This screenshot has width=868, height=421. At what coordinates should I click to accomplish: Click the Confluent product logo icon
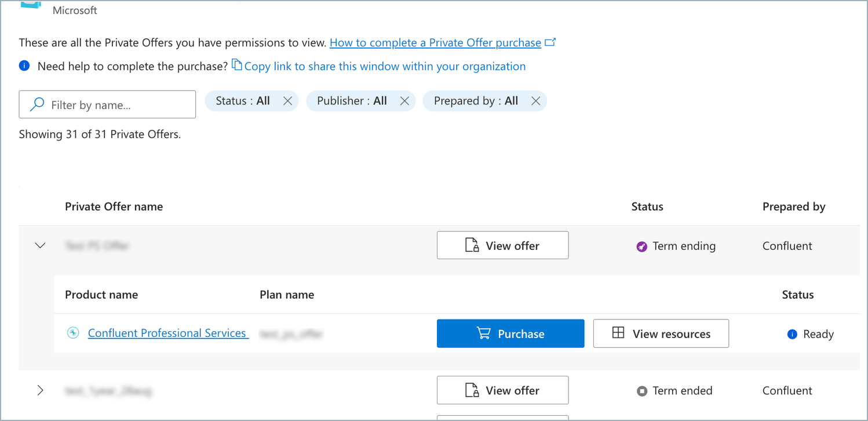point(72,333)
